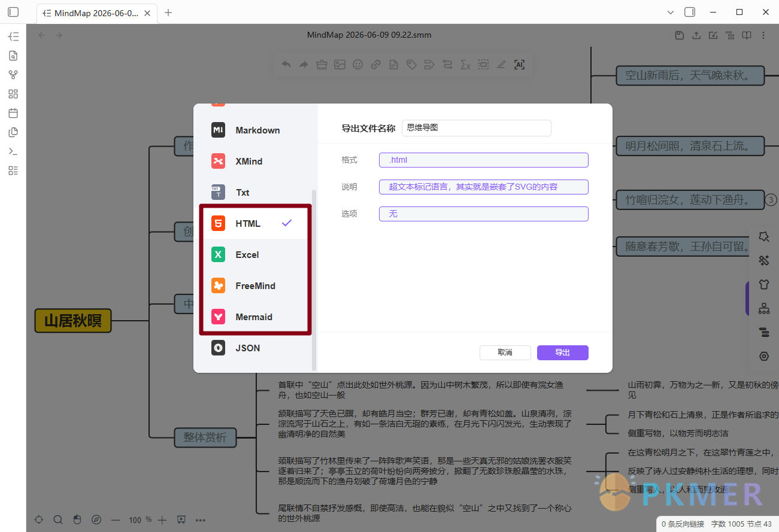Insert an emoji icon into node
The height and width of the screenshot is (532, 779).
358,65
